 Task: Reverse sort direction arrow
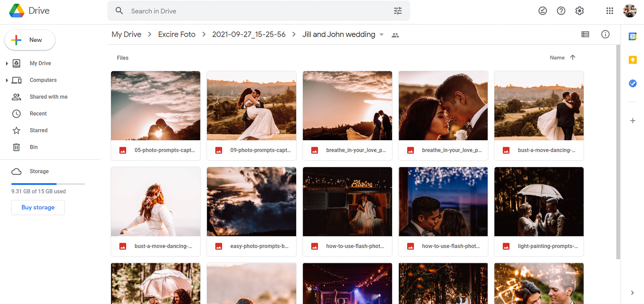pyautogui.click(x=573, y=58)
